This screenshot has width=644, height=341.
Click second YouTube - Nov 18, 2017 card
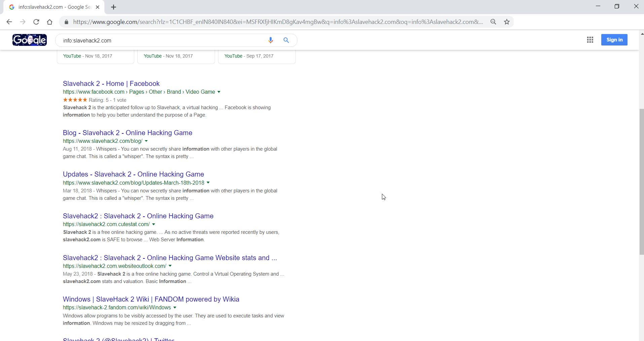tap(176, 56)
